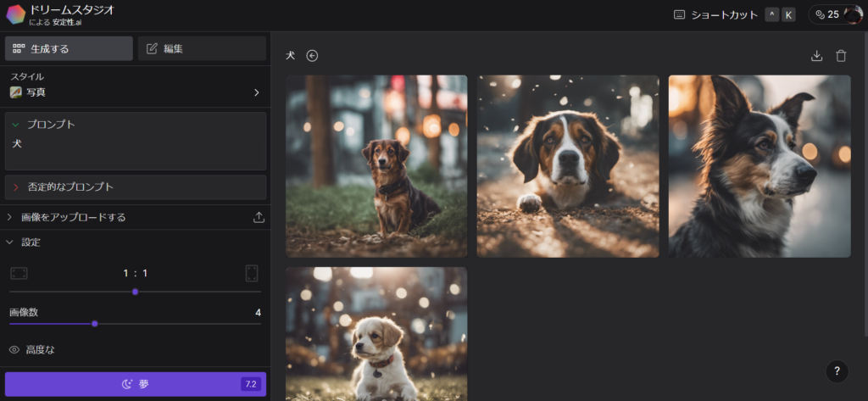Click the user profile avatar

(852, 14)
